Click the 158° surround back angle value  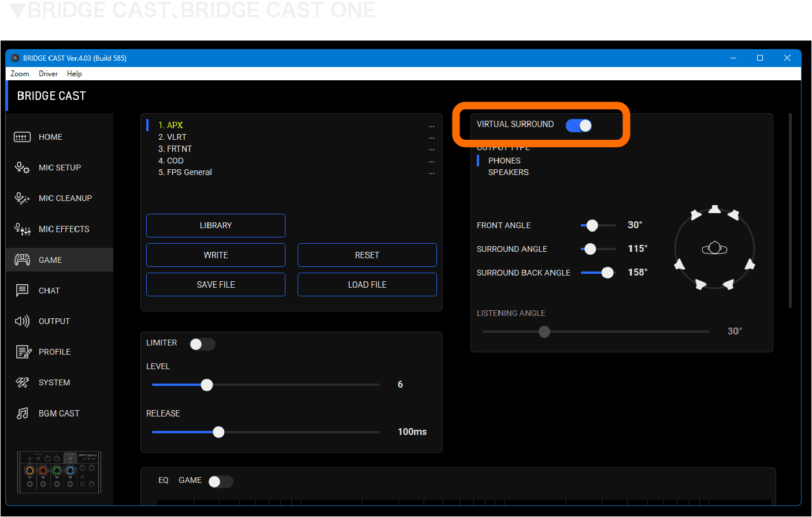click(637, 272)
